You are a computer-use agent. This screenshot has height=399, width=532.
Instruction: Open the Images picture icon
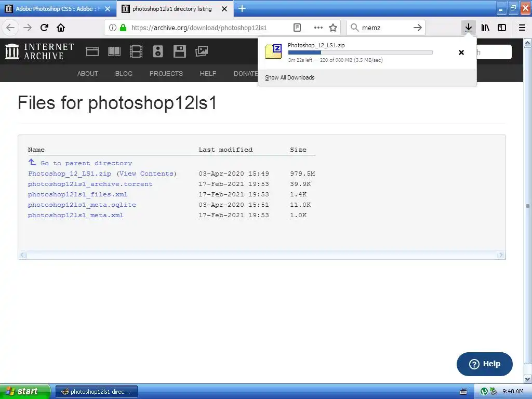tap(202, 51)
